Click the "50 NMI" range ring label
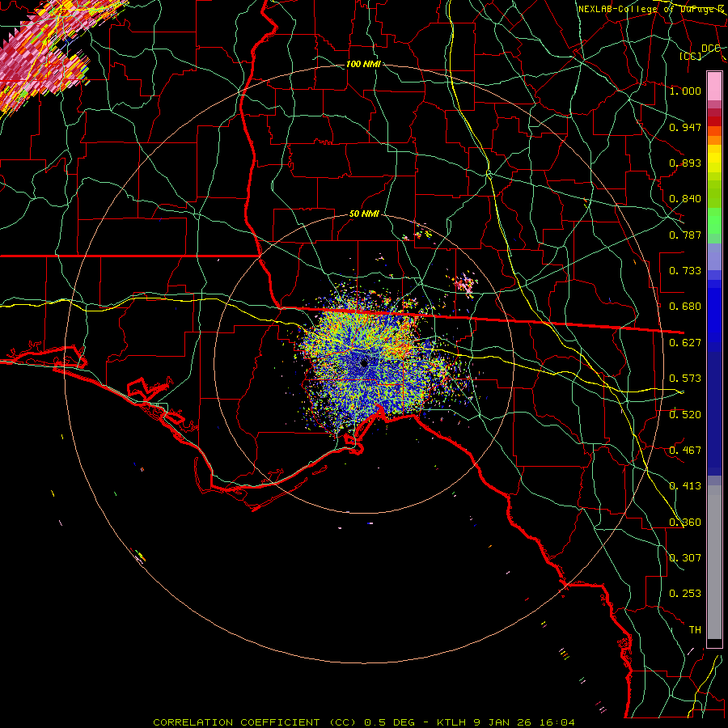This screenshot has width=728, height=728. 363,214
